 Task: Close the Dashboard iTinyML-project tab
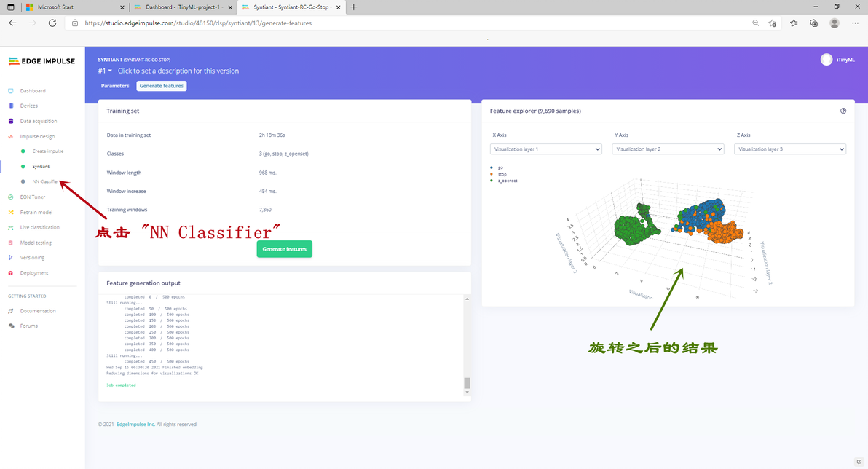coord(230,7)
